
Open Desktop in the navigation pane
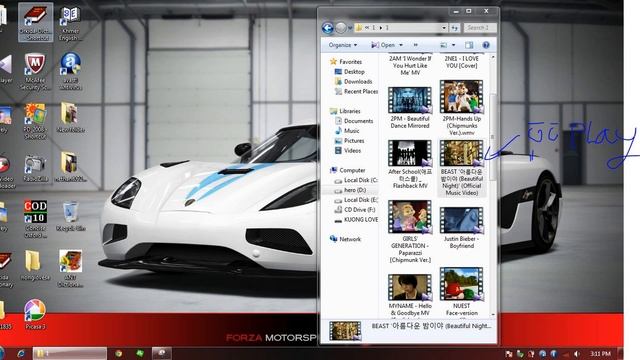(349, 71)
